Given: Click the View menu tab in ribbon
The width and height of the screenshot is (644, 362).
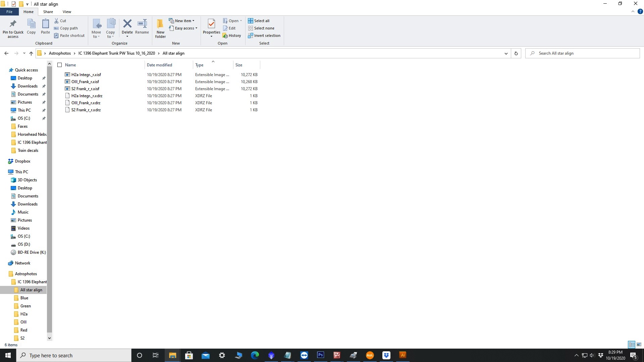Looking at the screenshot, I should [67, 12].
